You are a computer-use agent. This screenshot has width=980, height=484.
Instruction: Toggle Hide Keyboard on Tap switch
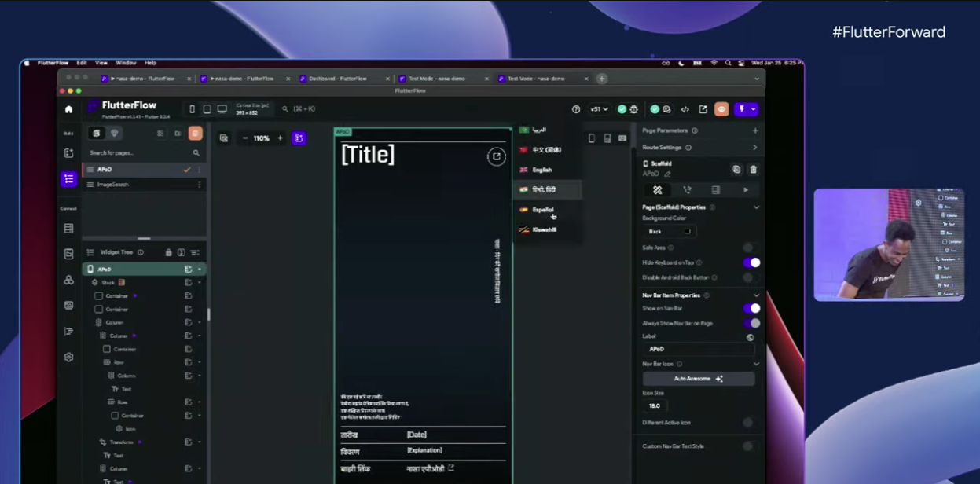coord(751,262)
